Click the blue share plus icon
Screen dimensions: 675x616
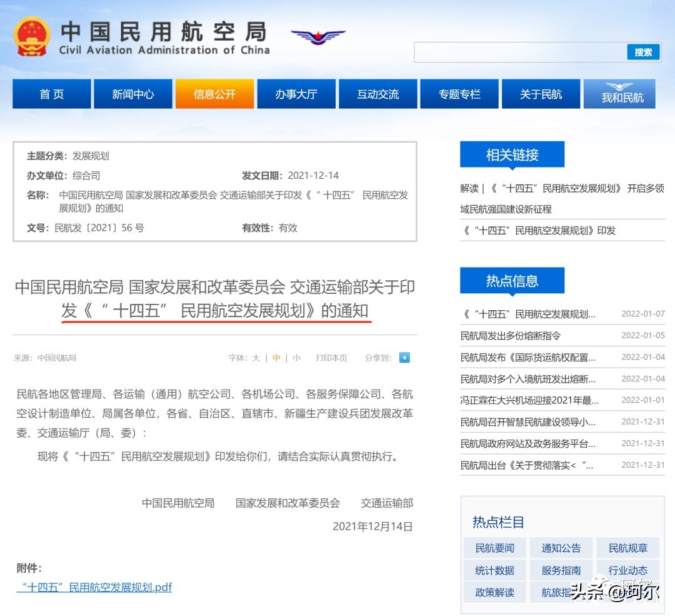click(404, 358)
